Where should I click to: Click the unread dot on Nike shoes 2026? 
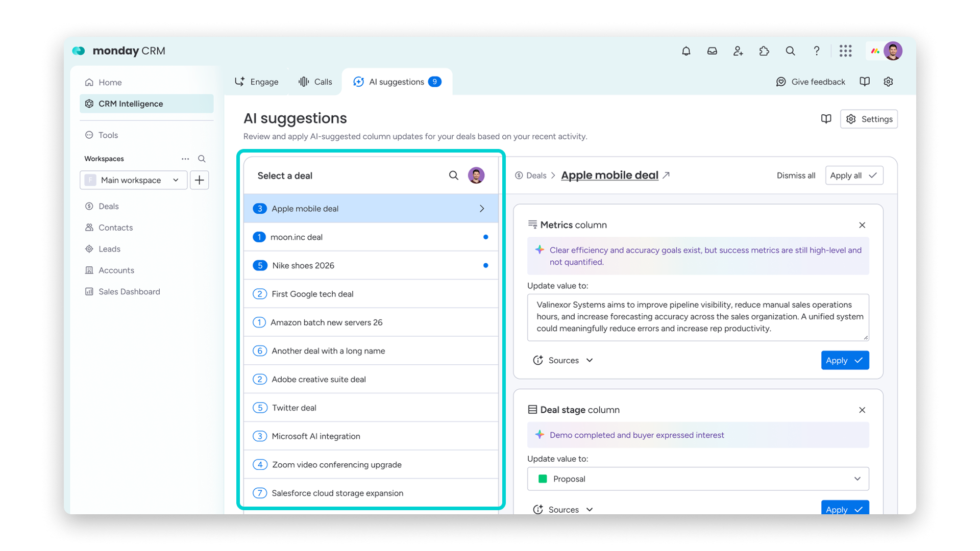[485, 266]
